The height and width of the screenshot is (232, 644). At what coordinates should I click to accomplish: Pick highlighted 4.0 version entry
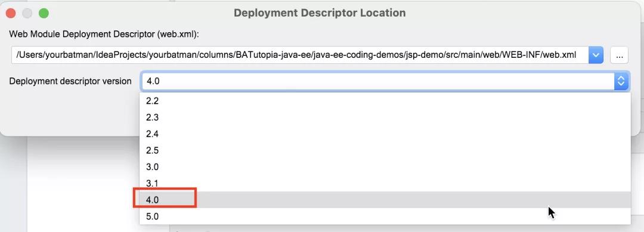click(x=385, y=200)
